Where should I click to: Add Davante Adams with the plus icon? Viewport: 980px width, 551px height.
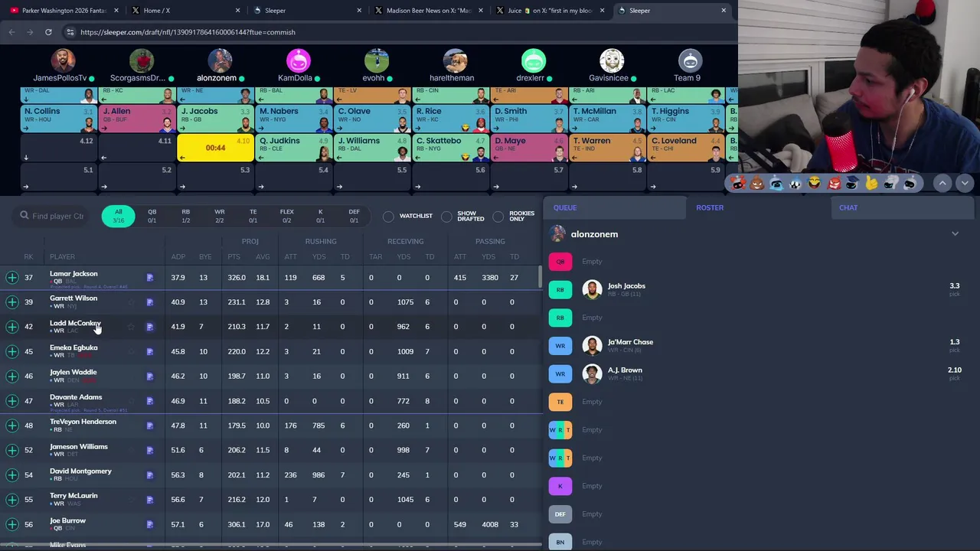coord(12,400)
